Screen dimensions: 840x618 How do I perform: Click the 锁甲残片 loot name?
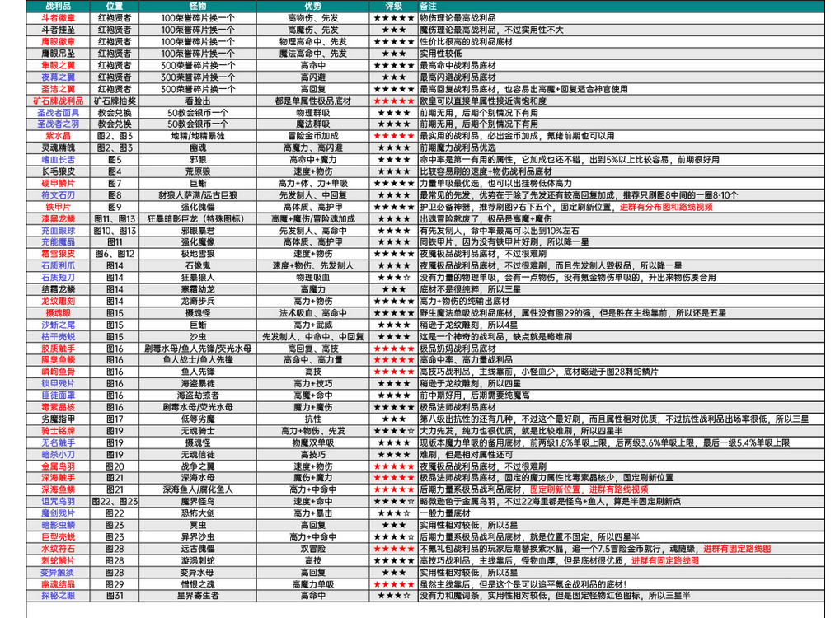pyautogui.click(x=58, y=383)
